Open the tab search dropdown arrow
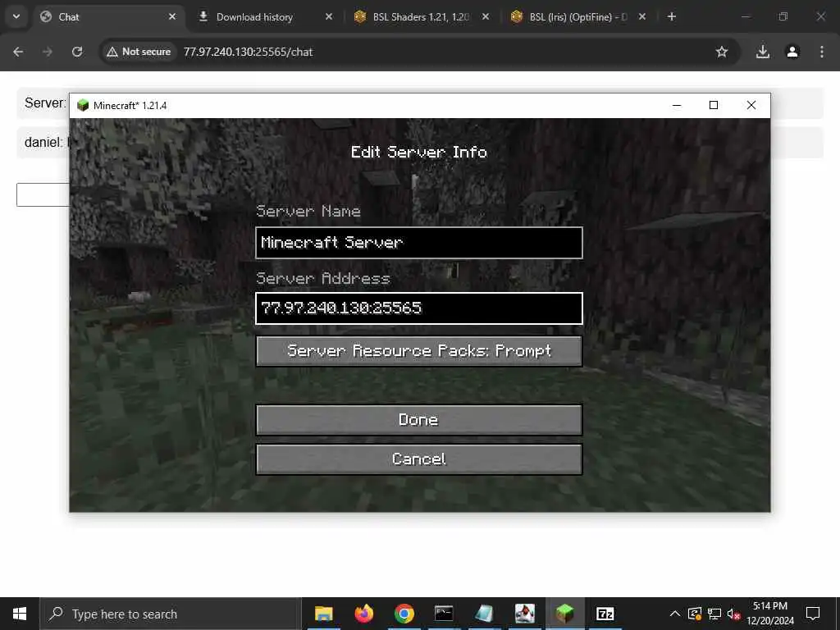Screen dimensions: 840x630 click(16, 16)
